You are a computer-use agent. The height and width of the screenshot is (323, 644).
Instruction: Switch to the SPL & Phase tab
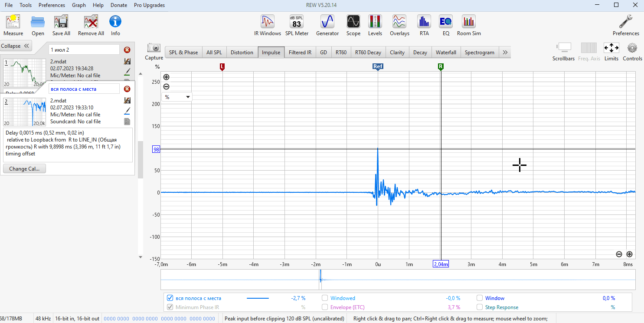[183, 53]
